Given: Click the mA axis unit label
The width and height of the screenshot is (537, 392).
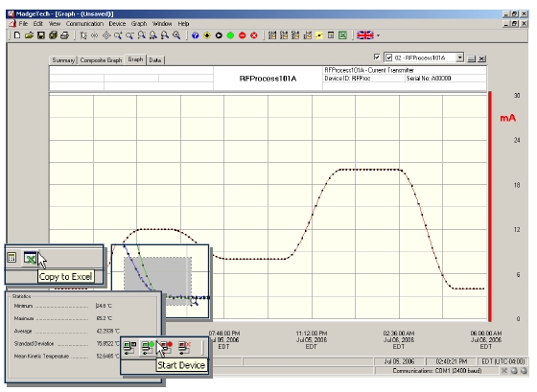Looking at the screenshot, I should pos(507,118).
